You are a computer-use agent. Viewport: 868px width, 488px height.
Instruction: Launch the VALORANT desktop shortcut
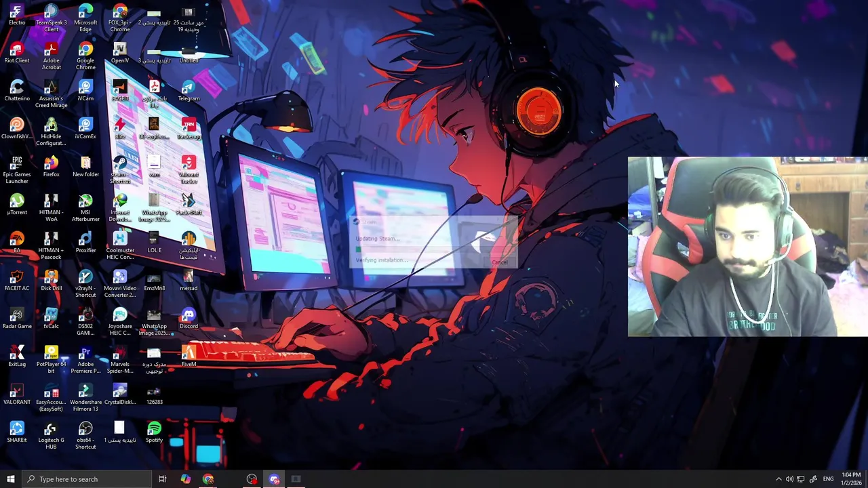click(17, 394)
